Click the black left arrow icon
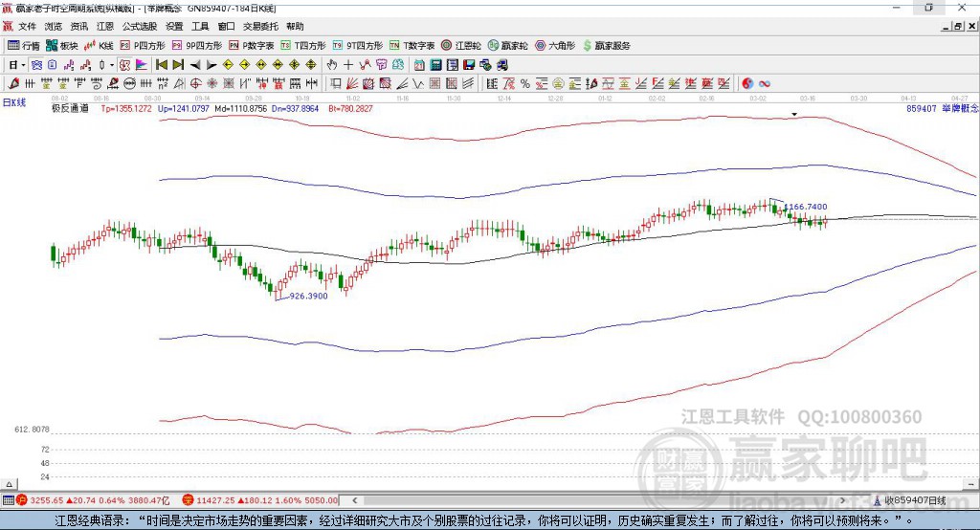This screenshot has width=980, height=530. (195, 65)
